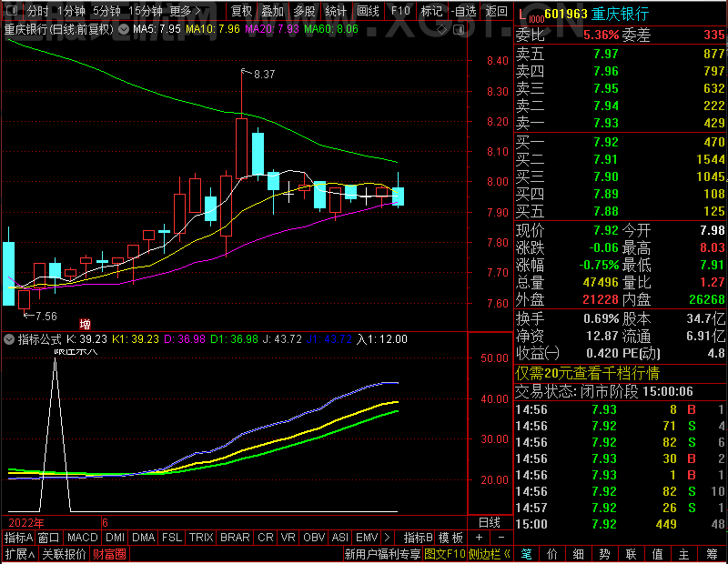Open 关联报价 related quotes
Viewport: 728px width, 564px height.
pos(64,554)
